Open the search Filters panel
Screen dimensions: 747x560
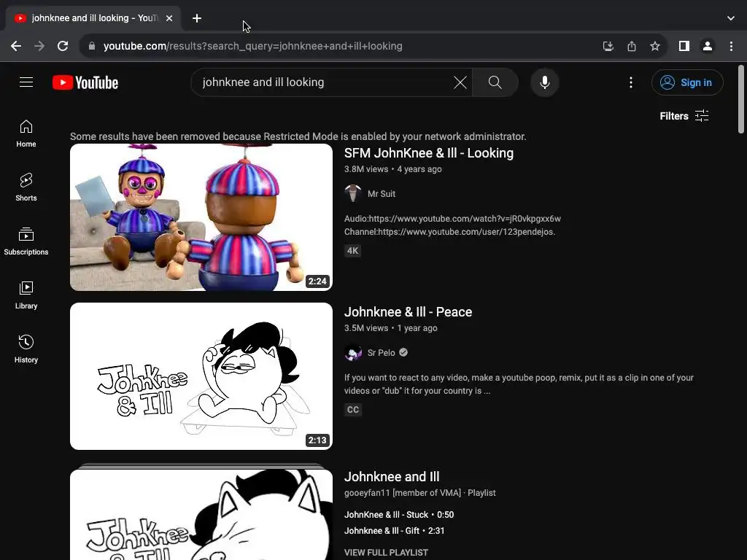click(x=684, y=116)
